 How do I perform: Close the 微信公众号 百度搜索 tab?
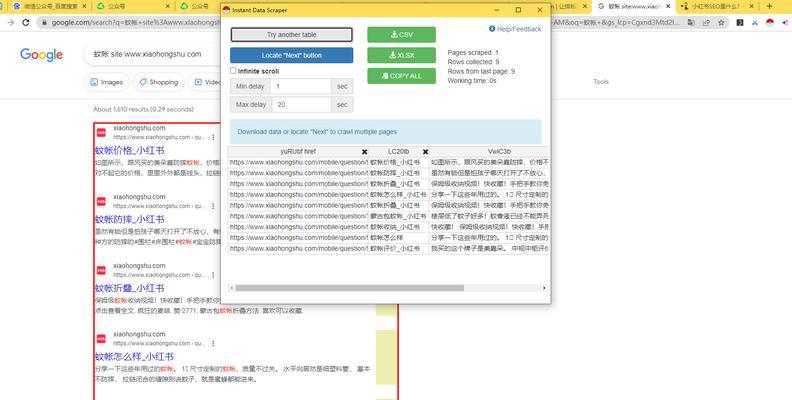[x=84, y=6]
